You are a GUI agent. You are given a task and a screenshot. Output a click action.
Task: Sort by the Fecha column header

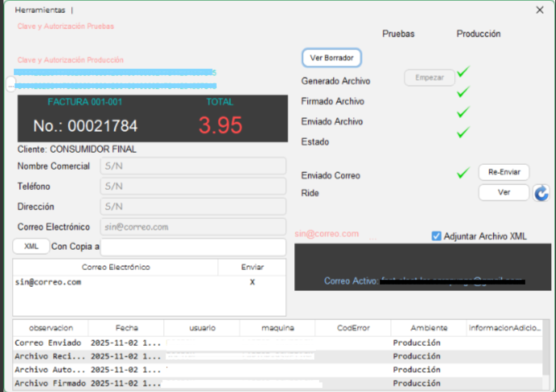click(126, 328)
